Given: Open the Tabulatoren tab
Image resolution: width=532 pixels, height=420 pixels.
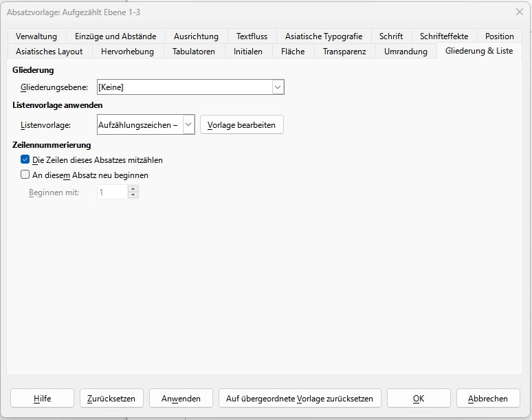Looking at the screenshot, I should pos(193,52).
